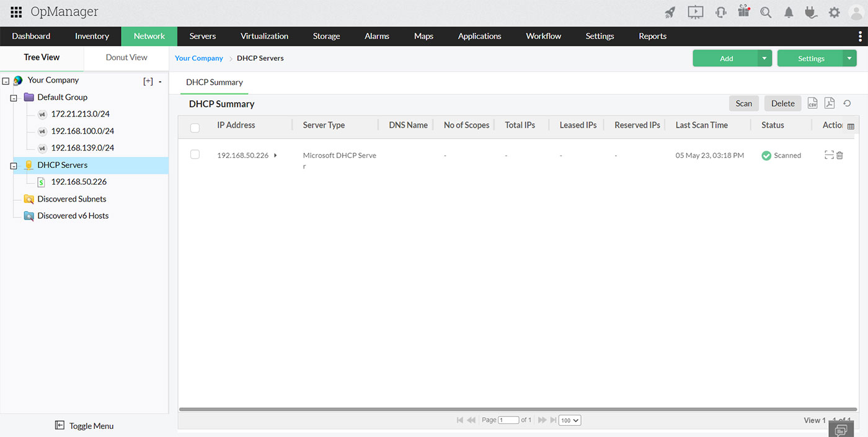Click the rocket quick-start icon
868x437 pixels.
click(x=670, y=12)
